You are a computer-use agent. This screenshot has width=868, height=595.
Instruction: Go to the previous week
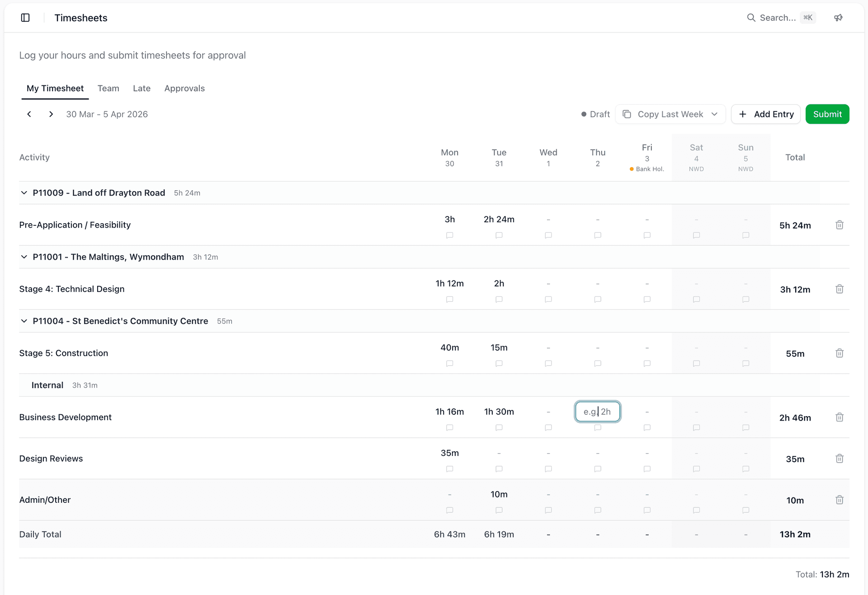[x=29, y=114]
